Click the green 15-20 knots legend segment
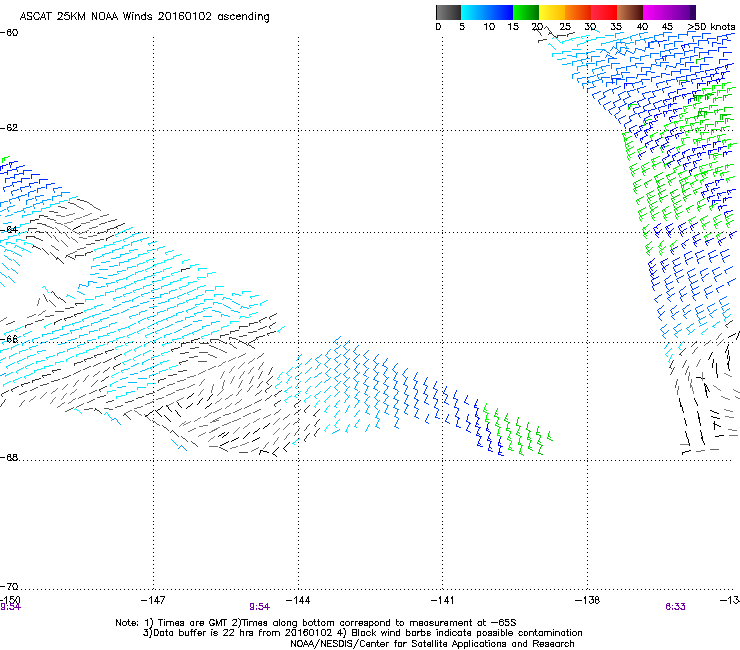Screen dimensions: 740x650 [x=526, y=12]
